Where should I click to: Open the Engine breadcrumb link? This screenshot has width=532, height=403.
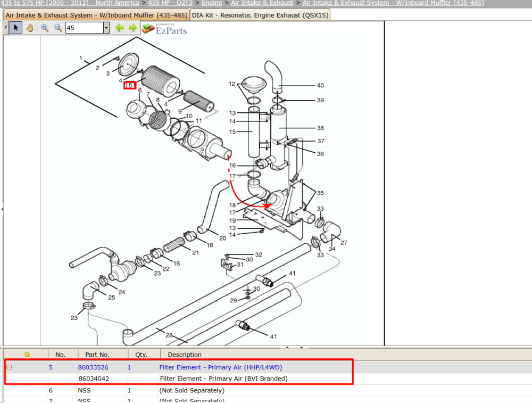pos(212,3)
